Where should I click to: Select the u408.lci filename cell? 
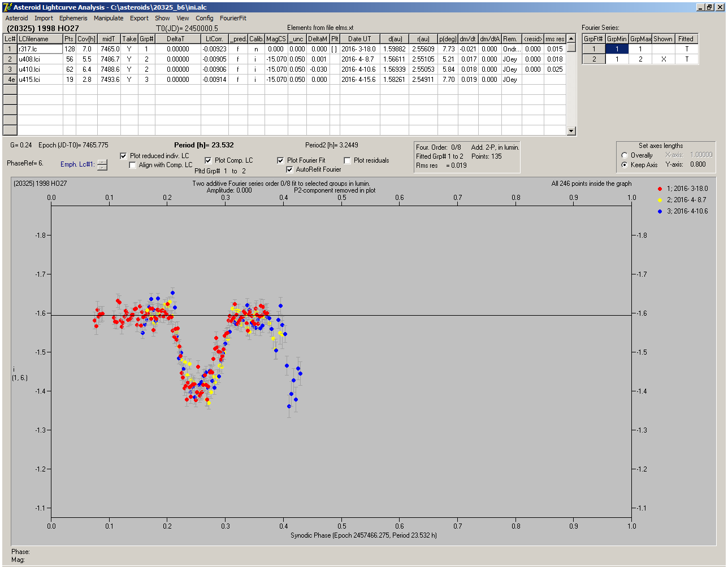pos(40,59)
